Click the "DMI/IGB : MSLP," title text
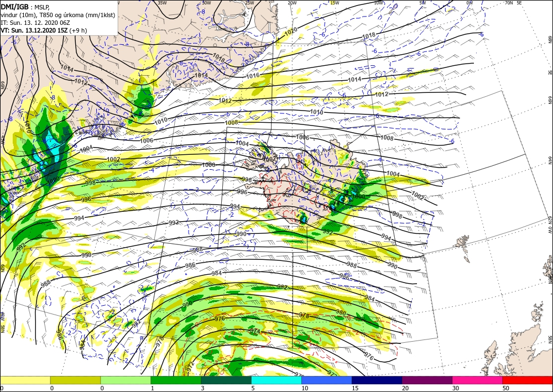This screenshot has width=553, height=392. 25,6
